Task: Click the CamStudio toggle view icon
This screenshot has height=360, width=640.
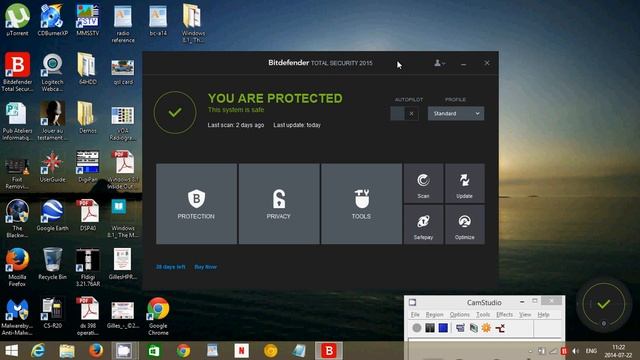Action: pos(460,328)
